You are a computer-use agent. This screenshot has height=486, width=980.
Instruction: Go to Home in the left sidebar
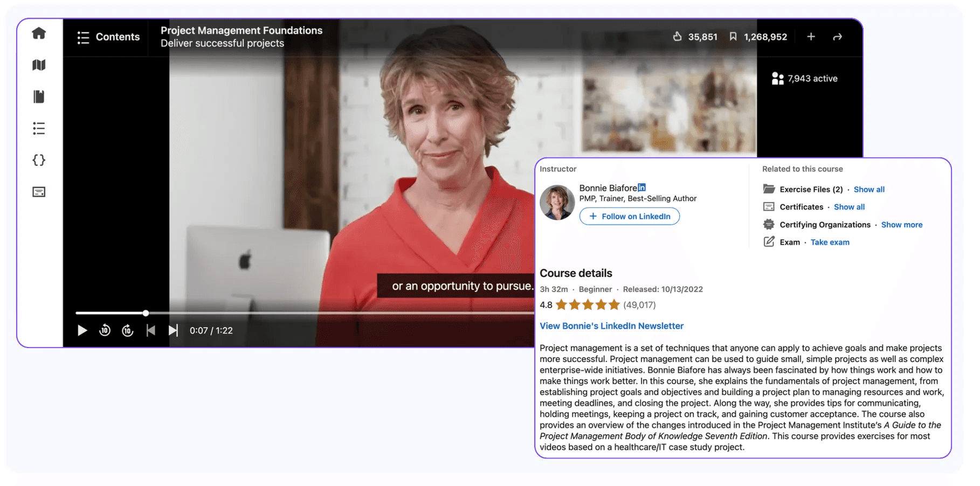coord(39,33)
